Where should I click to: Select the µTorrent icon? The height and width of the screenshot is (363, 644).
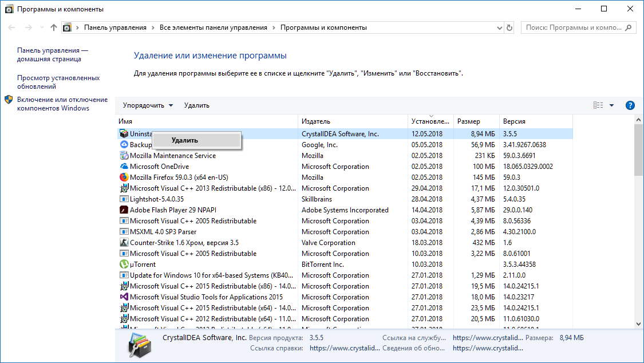pos(124,264)
